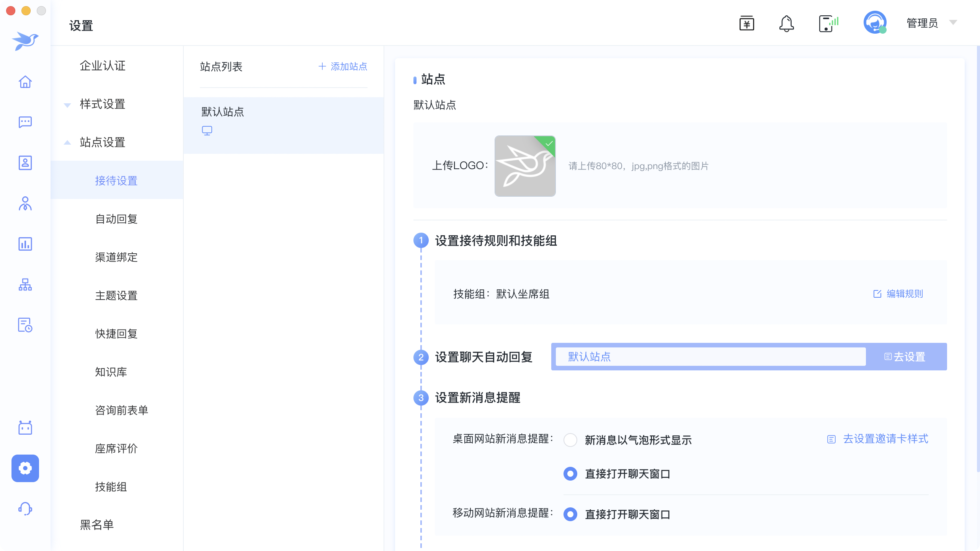The height and width of the screenshot is (551, 980).
Task: Click the notification bell icon
Action: (786, 24)
